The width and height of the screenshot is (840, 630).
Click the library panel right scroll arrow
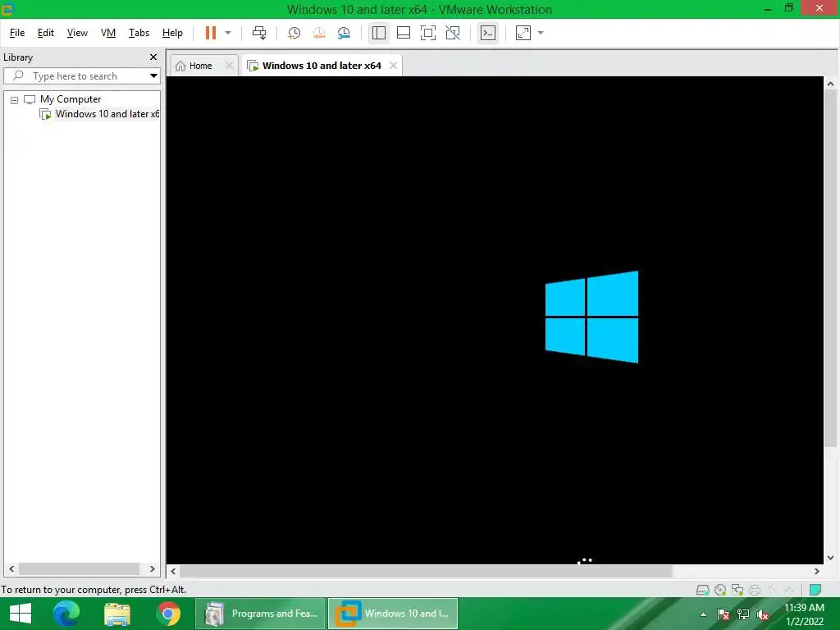coord(152,569)
